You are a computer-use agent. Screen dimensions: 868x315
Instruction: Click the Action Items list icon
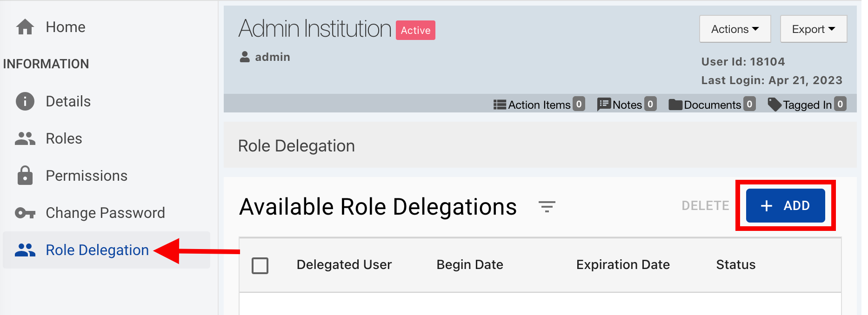[500, 105]
